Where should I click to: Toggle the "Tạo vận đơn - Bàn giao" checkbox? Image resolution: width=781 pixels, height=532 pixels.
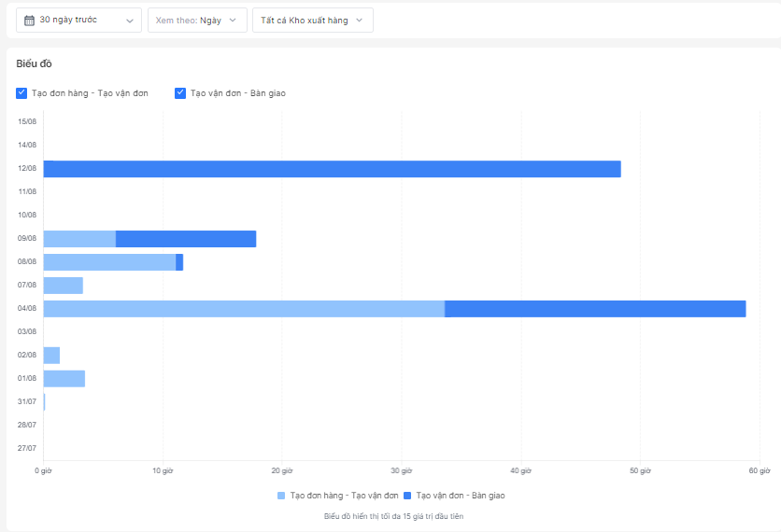tap(180, 93)
